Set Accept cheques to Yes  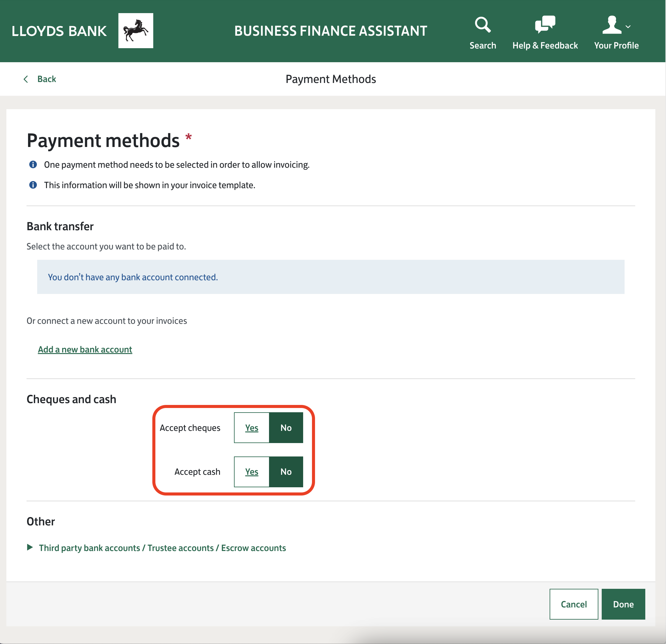click(x=251, y=428)
